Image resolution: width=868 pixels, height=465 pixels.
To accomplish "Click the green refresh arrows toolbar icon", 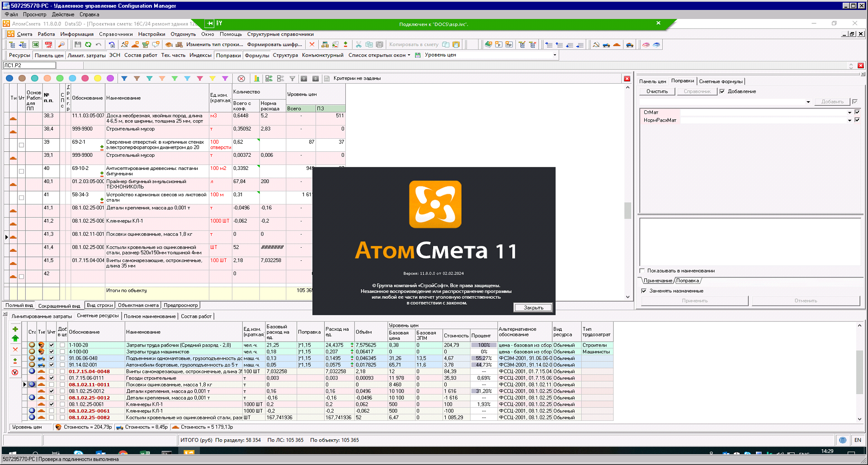I will (88, 45).
